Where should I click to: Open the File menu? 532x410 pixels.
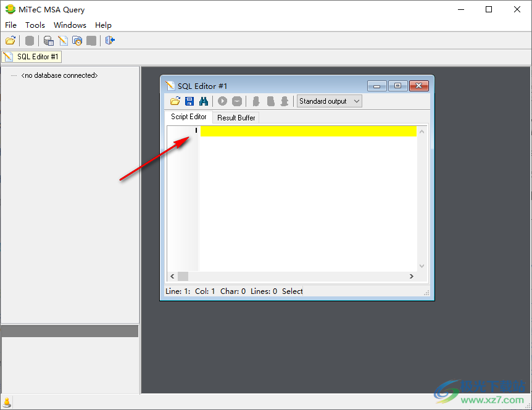[x=11, y=25]
